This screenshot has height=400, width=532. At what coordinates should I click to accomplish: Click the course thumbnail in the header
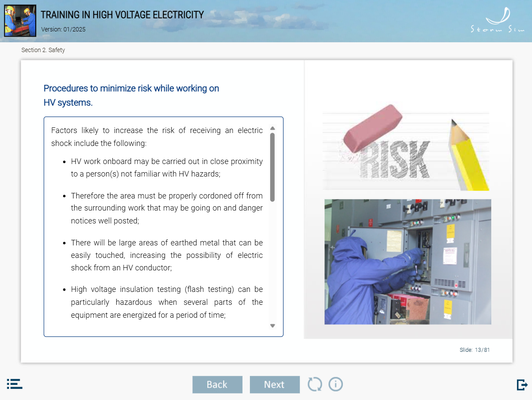click(20, 21)
